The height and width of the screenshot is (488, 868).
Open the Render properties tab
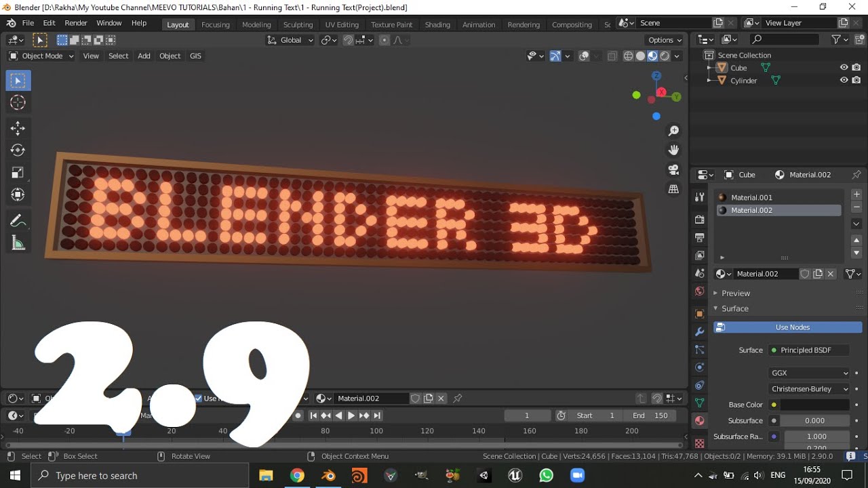pyautogui.click(x=699, y=220)
